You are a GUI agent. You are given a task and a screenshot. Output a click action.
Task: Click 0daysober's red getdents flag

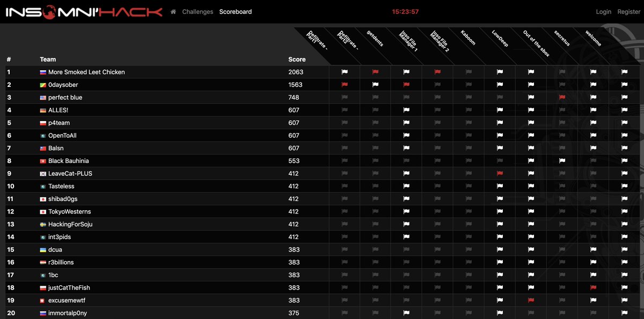406,85
